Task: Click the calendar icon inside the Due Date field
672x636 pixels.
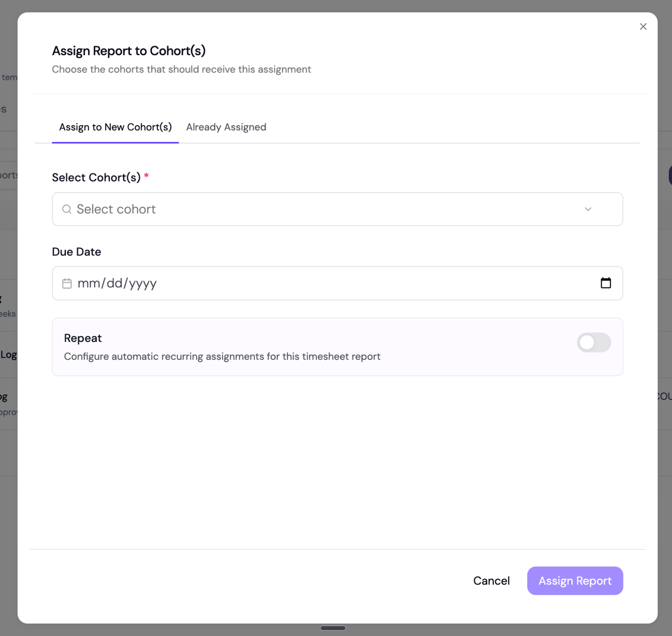Action: point(67,284)
